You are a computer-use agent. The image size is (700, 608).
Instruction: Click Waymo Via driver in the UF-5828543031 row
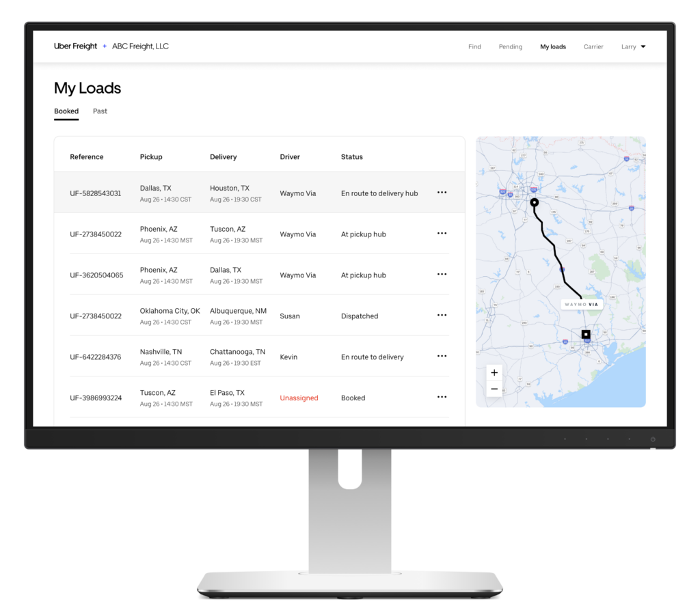coord(298,193)
